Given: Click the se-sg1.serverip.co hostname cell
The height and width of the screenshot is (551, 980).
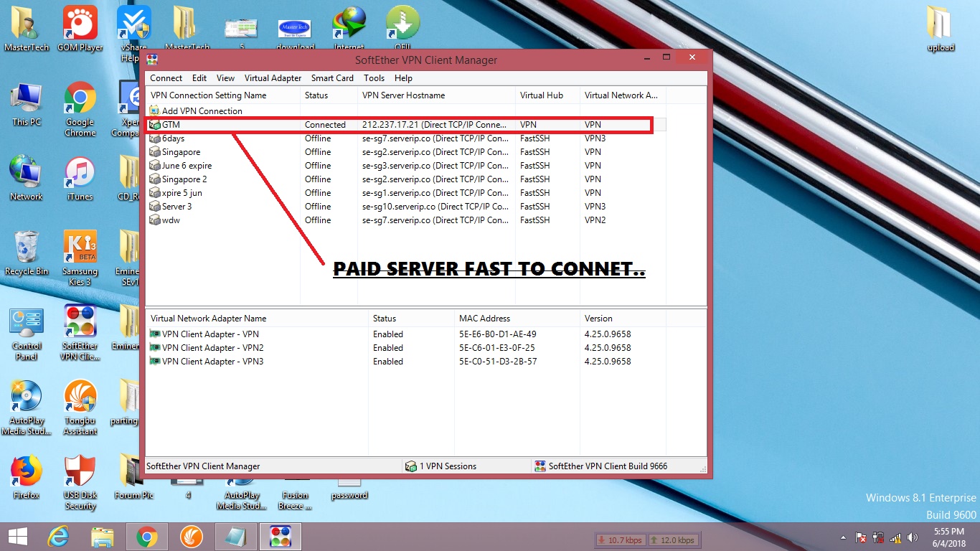Looking at the screenshot, I should (435, 193).
